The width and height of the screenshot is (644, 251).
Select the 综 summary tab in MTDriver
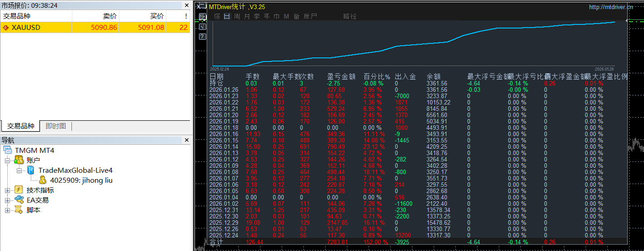coord(217,16)
